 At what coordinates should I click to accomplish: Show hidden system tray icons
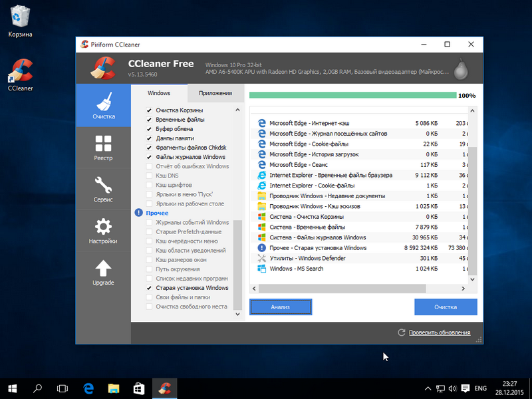pos(428,388)
